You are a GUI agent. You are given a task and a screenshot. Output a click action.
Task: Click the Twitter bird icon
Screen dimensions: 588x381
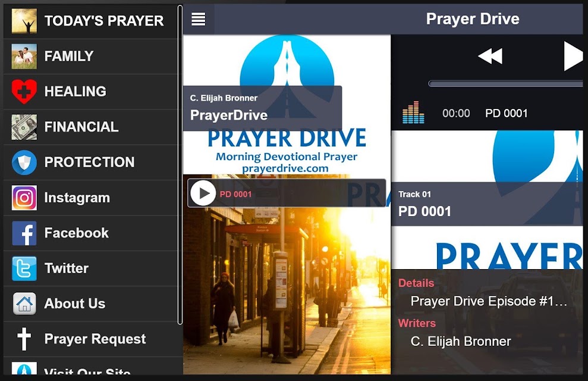tap(24, 268)
